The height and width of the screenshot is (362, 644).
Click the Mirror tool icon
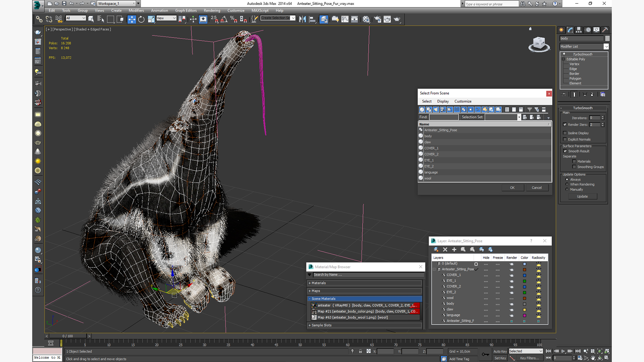tap(303, 19)
